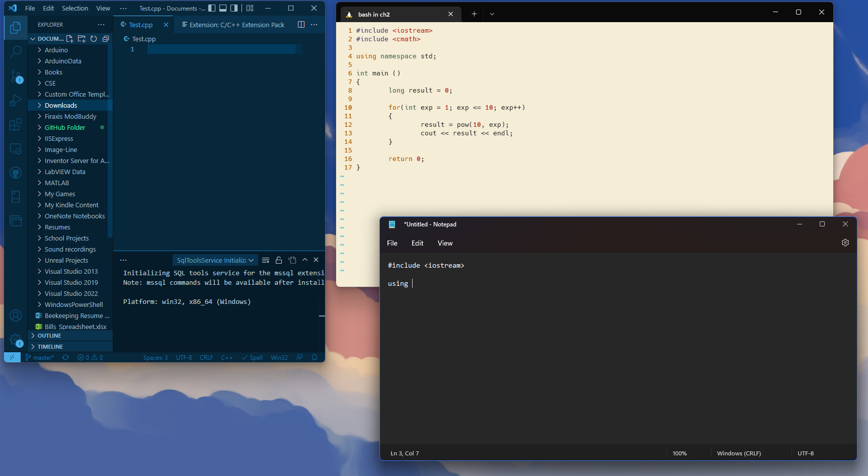Image resolution: width=868 pixels, height=476 pixels.
Task: Toggle the output auto-scroll lock
Action: tap(279, 260)
